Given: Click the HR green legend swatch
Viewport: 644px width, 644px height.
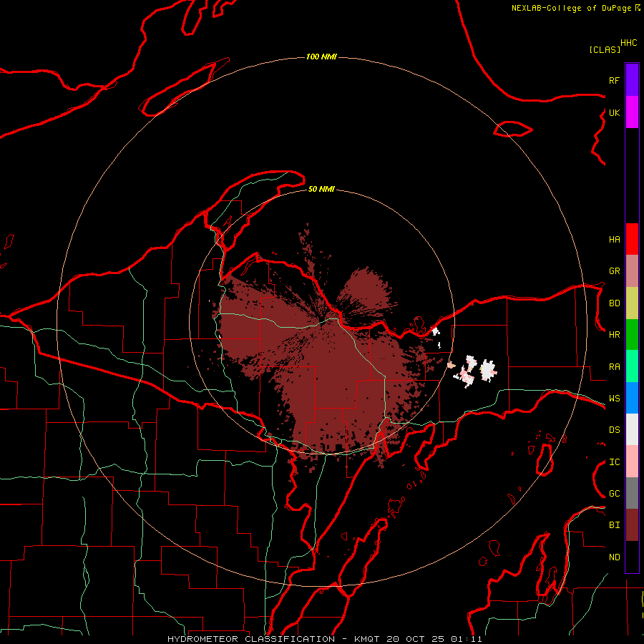Looking at the screenshot, I should (x=632, y=335).
